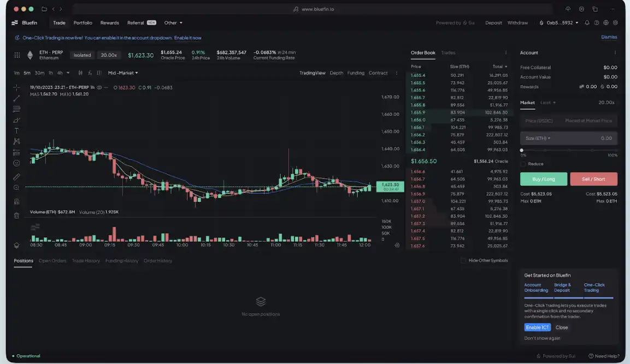Toggle the magnet snap mode
Image resolution: width=630 pixels, height=364 pixels.
16,201
